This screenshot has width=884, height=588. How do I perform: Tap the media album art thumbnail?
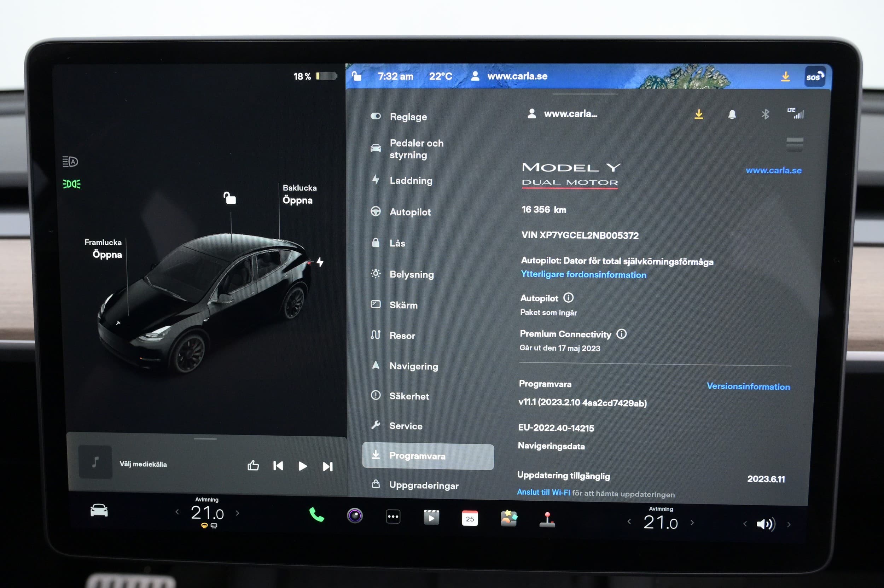[95, 462]
